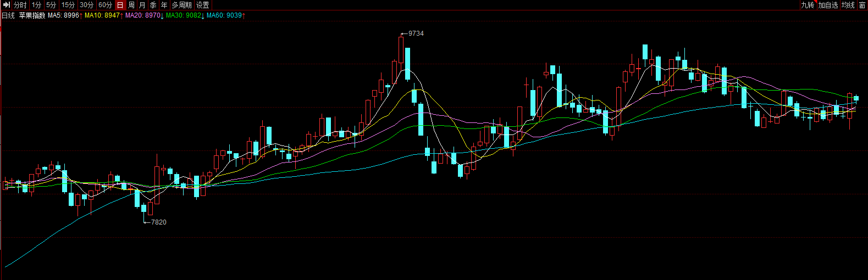Viewport: 868px width, 280px height.
Task: Select the 1分 one-minute period
Action: [36, 5]
